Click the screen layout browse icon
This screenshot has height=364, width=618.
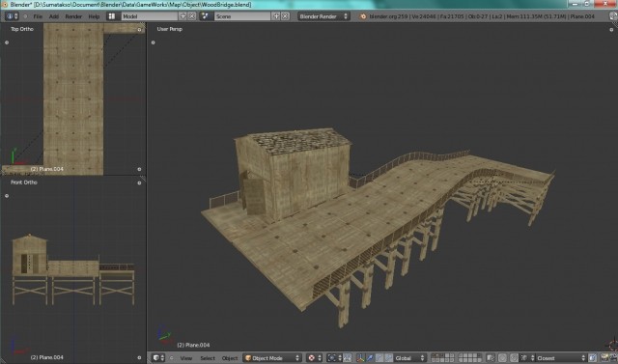(112, 16)
